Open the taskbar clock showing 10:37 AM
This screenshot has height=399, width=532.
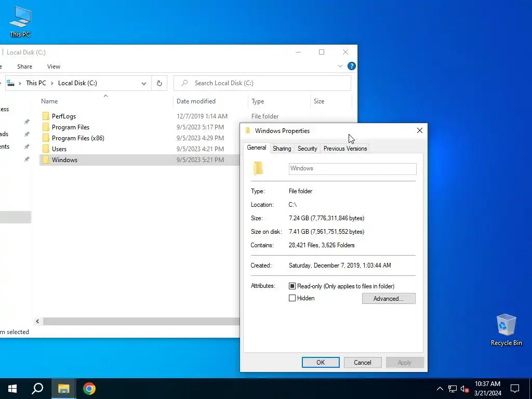point(487,389)
